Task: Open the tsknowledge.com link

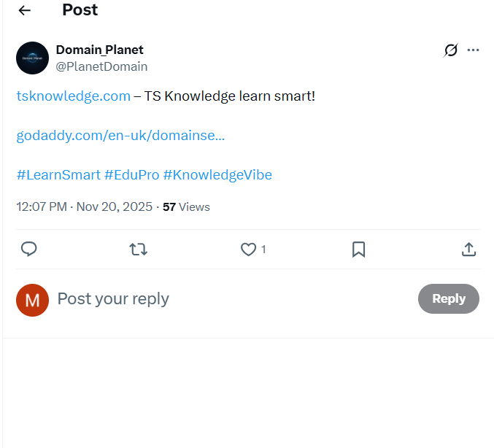Action: (x=74, y=96)
